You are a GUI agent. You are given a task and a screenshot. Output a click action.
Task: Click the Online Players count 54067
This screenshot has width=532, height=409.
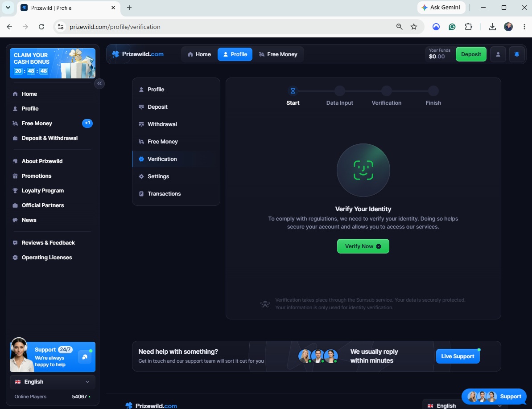(79, 397)
